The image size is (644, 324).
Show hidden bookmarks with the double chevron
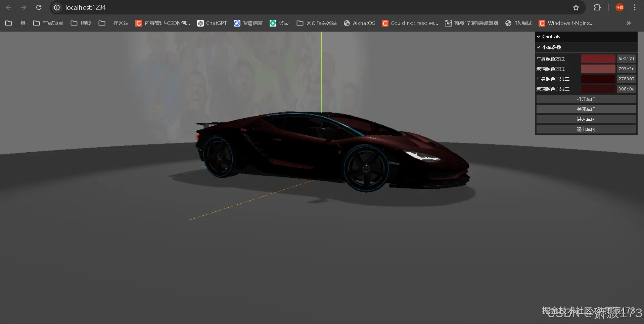click(629, 23)
